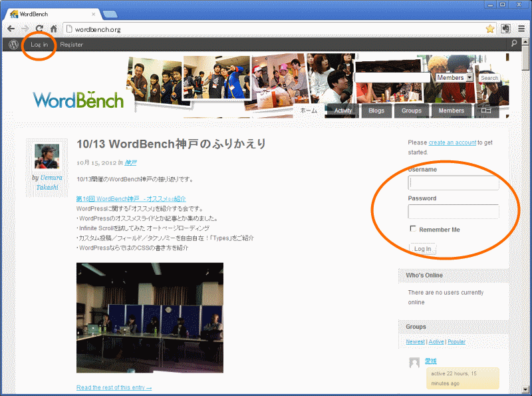
Task: Go to the browser home page icon
Action: point(54,29)
